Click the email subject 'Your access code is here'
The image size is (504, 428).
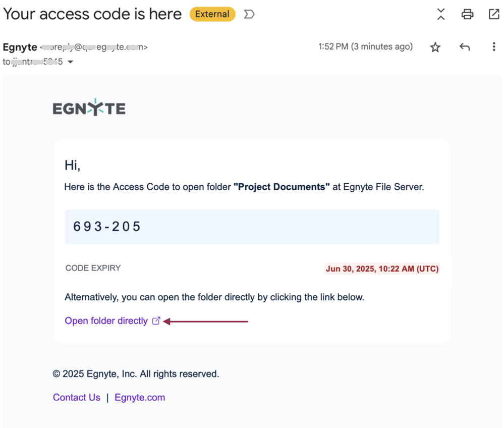coord(92,14)
